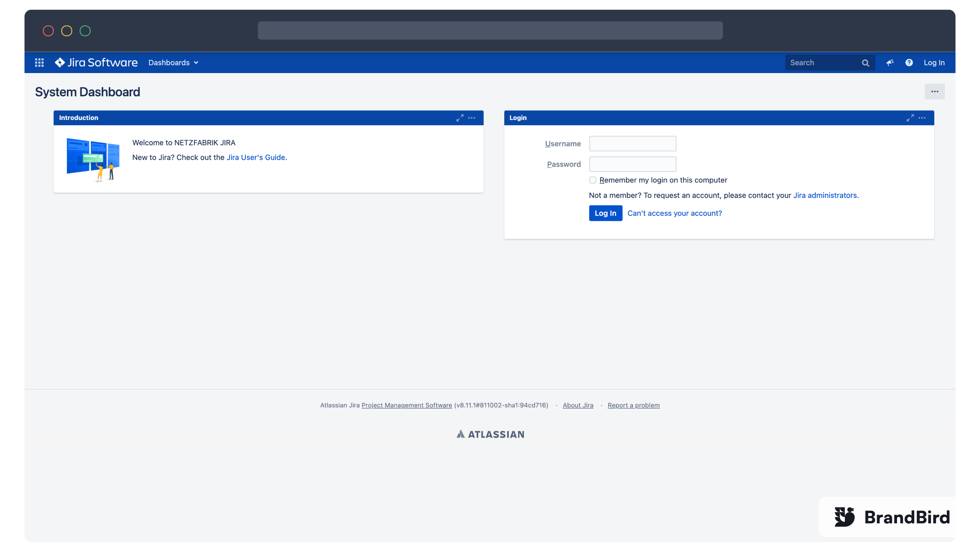Click the System Dashboard heading
980x551 pixels.
click(87, 92)
